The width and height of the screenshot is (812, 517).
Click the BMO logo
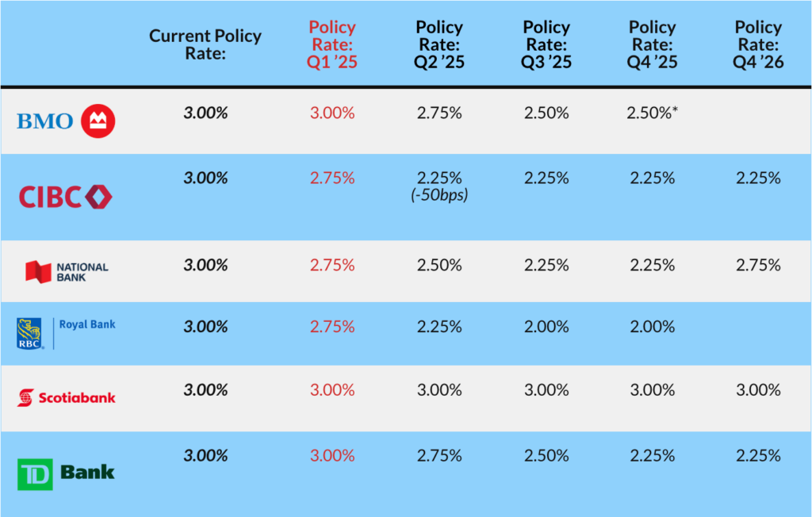[x=67, y=121]
